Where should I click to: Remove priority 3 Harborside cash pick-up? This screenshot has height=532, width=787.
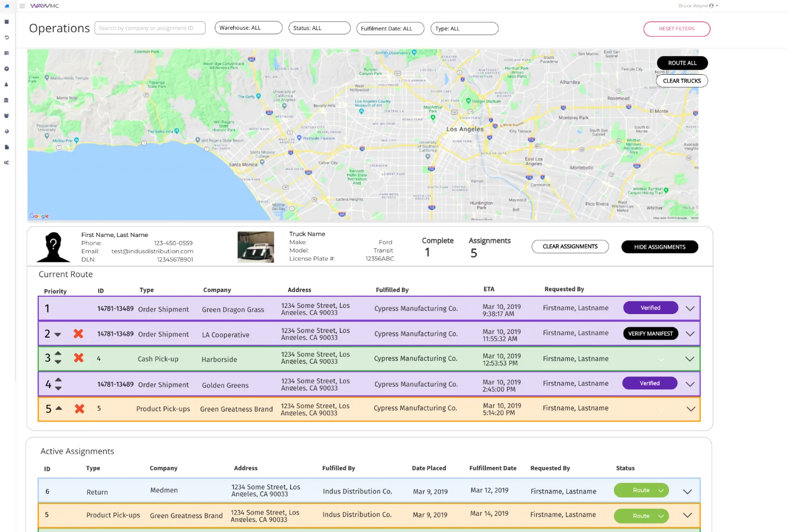tap(79, 358)
